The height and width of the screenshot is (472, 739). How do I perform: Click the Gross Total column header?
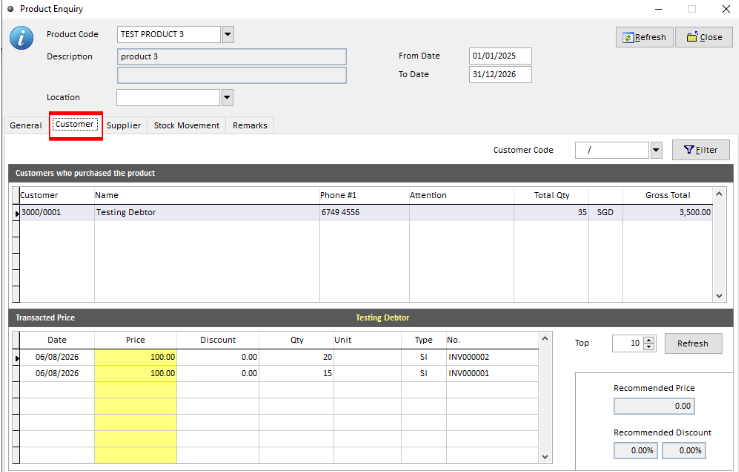(x=667, y=195)
